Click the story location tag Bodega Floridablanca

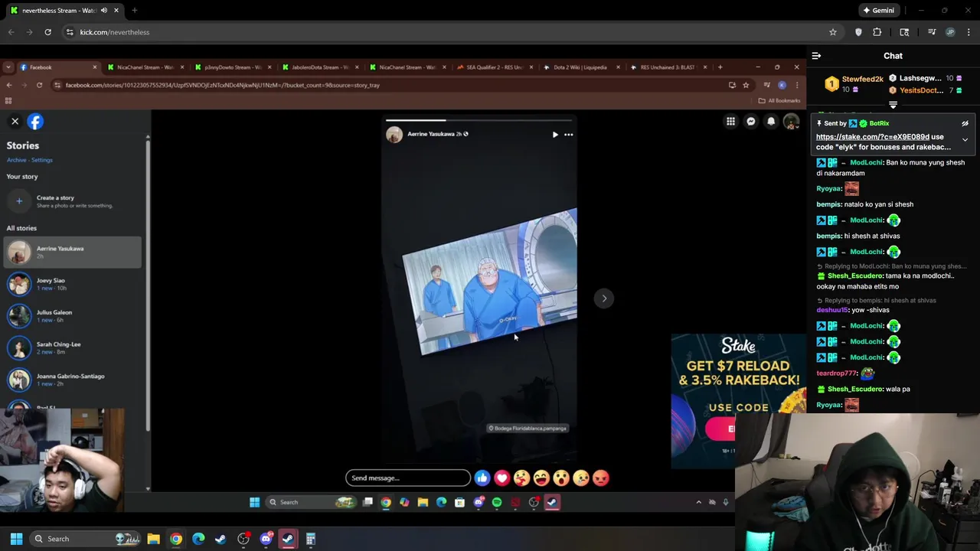coord(528,429)
